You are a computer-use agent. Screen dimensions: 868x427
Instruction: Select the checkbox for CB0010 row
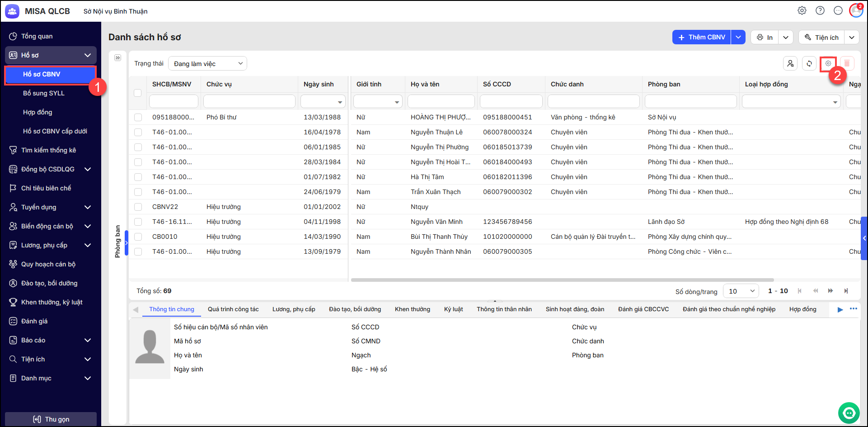tap(138, 237)
